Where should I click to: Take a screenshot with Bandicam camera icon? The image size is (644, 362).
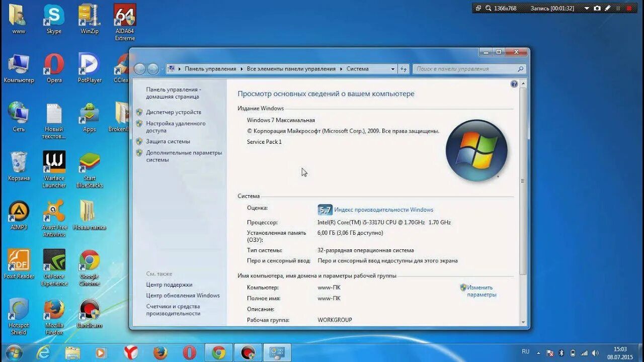597,8
